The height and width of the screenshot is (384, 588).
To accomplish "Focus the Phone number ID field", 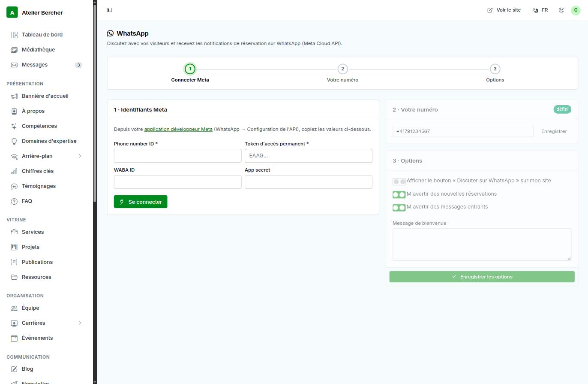I will point(177,156).
